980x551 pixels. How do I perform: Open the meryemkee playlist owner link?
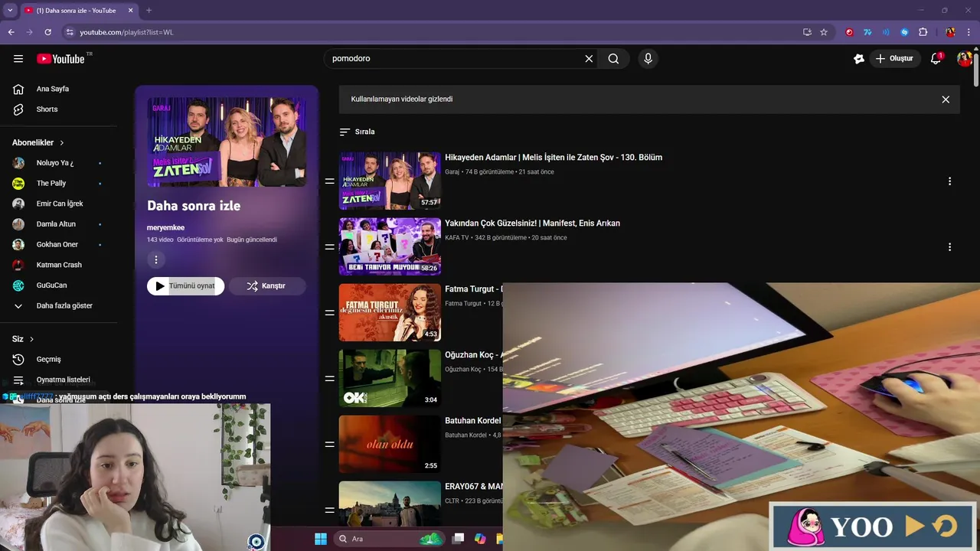click(x=165, y=227)
